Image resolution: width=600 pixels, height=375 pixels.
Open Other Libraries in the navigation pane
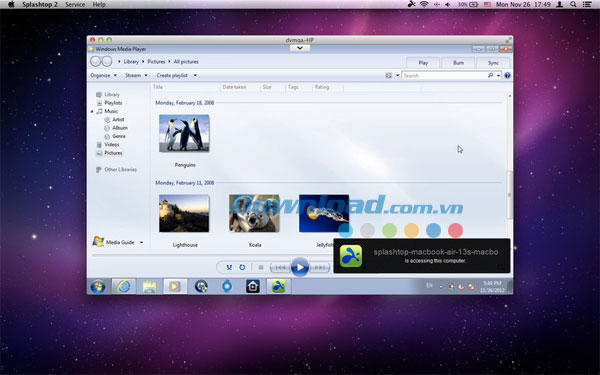pos(116,170)
